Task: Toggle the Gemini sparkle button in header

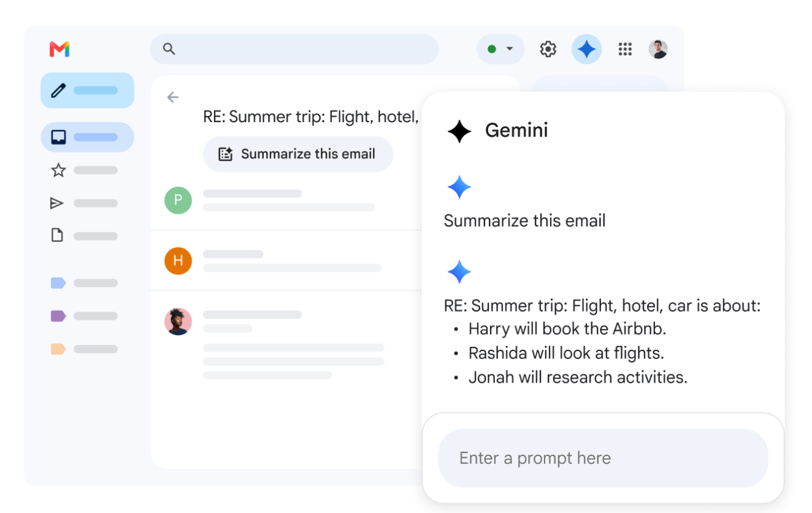Action: click(x=586, y=49)
